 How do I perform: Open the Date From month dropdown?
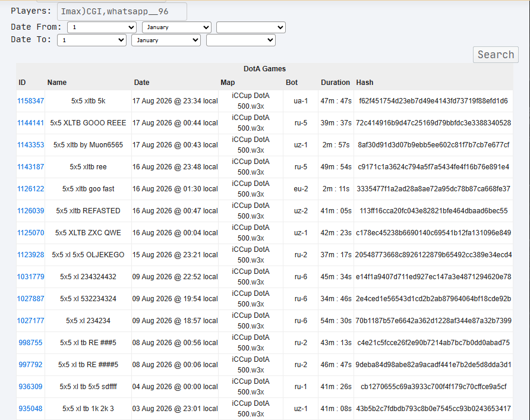[x=176, y=27]
